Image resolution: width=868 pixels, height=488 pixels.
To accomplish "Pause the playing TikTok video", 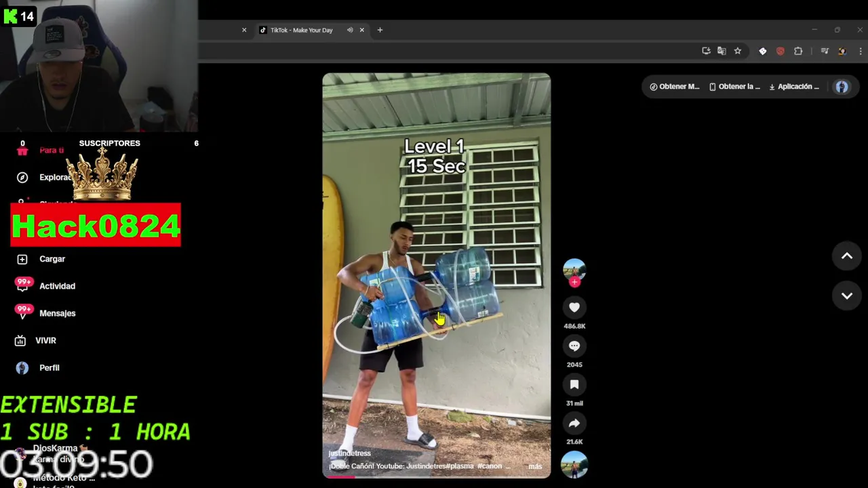I will [436, 275].
